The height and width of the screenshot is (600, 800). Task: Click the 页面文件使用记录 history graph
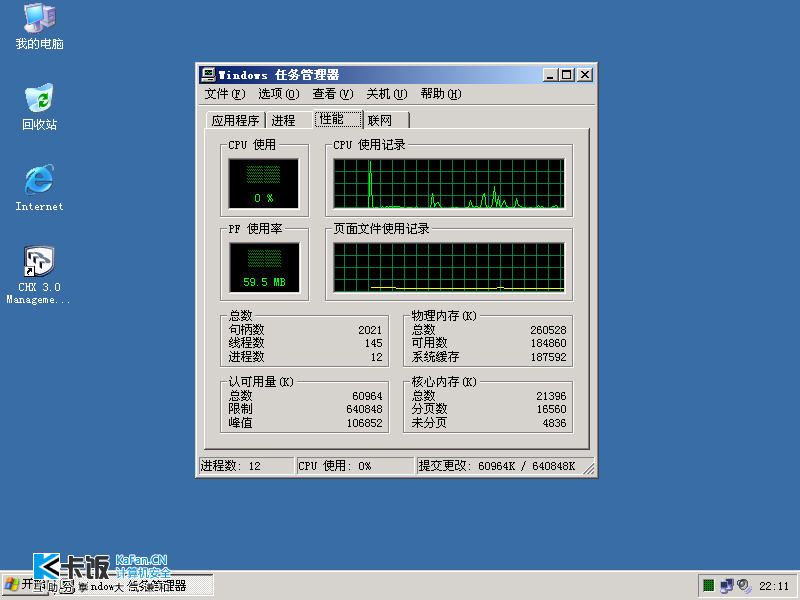[x=449, y=268]
